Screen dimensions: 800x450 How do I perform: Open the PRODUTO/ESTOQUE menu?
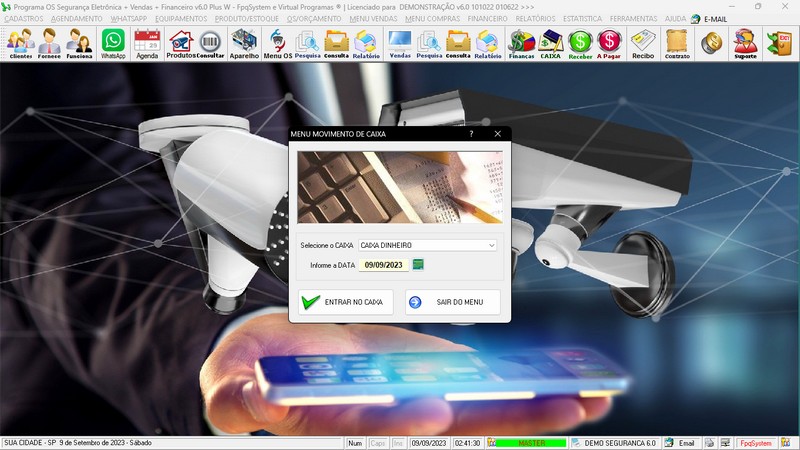point(246,19)
